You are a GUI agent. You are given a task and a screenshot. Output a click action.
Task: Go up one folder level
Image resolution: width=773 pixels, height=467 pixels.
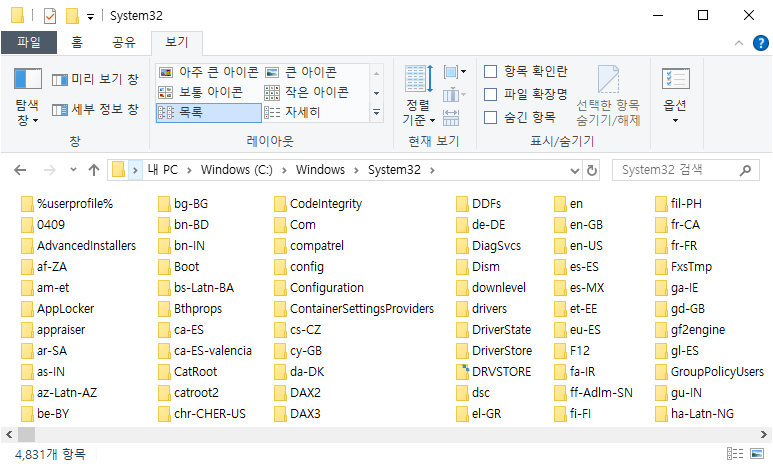point(94,170)
